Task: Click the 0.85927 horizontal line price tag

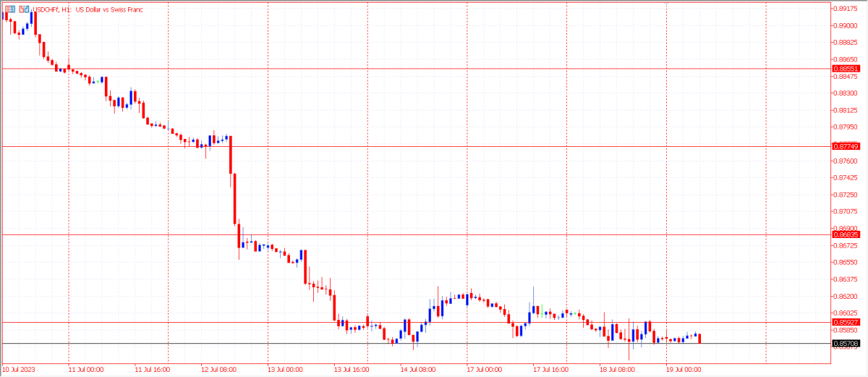Action: (846, 322)
